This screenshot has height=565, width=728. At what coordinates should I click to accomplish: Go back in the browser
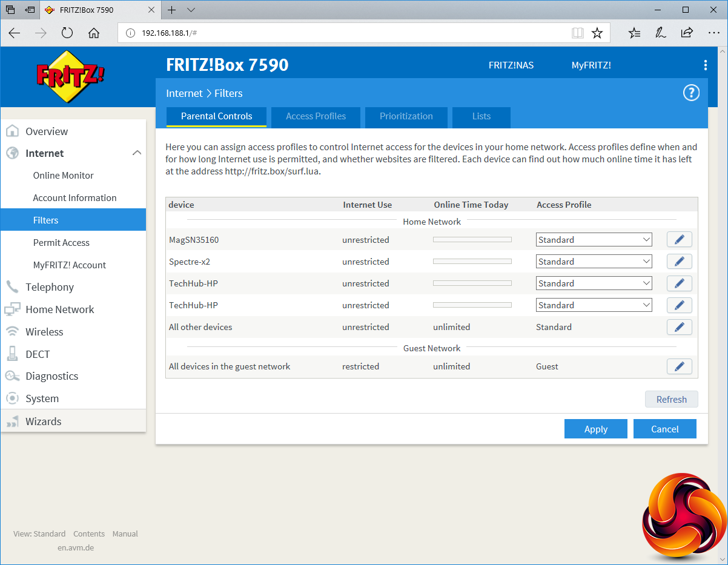click(x=15, y=33)
